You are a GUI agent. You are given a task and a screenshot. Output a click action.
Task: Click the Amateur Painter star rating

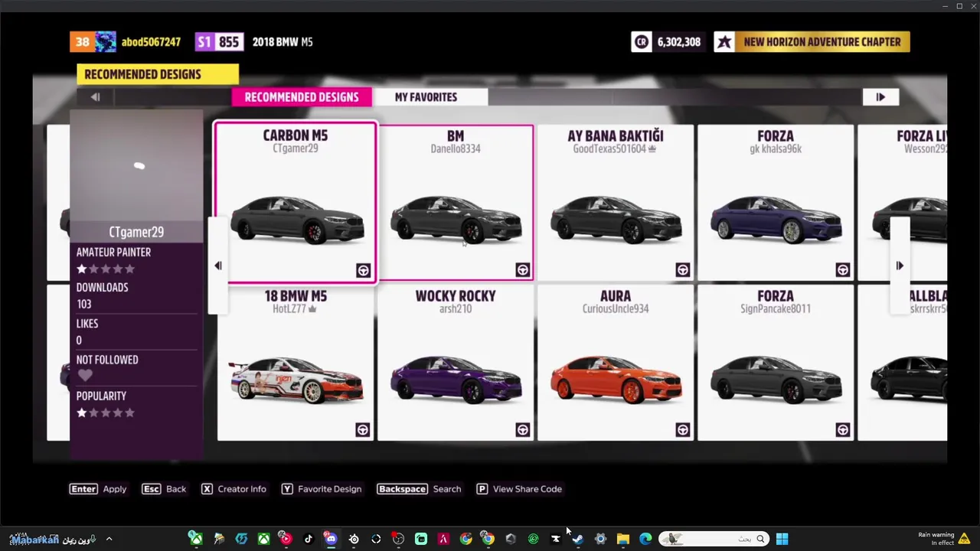point(106,269)
